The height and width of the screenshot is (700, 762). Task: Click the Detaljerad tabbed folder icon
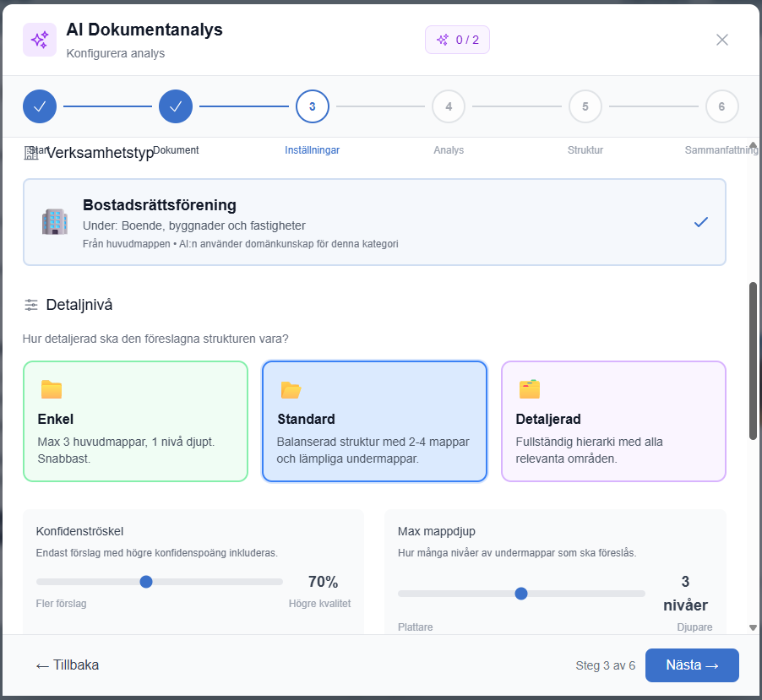tap(530, 389)
